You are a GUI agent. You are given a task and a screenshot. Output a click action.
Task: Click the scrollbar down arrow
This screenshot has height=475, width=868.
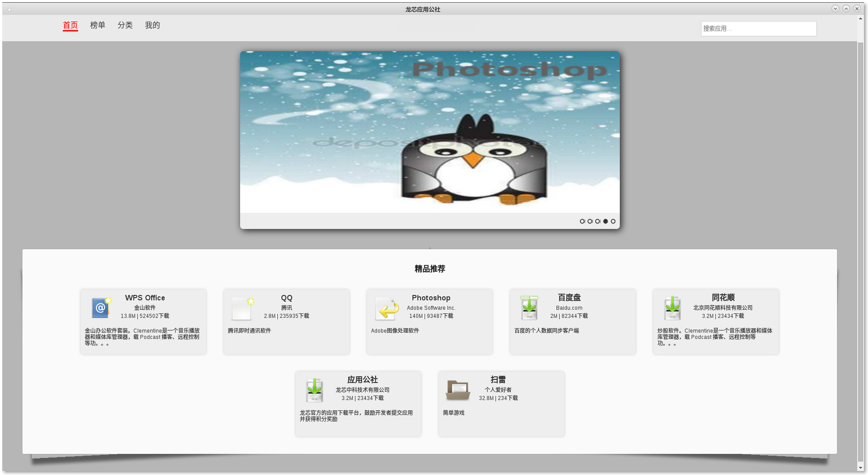pyautogui.click(x=860, y=468)
